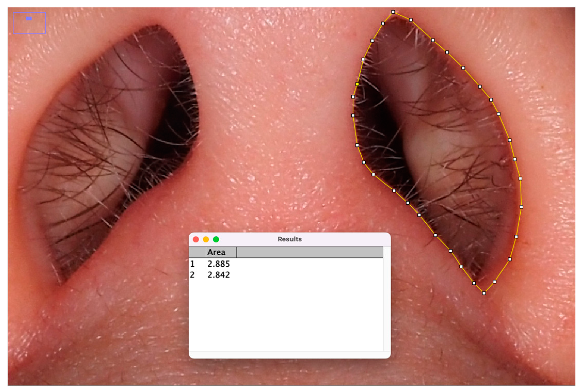Click row number 2 in Results table
This screenshot has width=583, height=392.
pyautogui.click(x=192, y=275)
